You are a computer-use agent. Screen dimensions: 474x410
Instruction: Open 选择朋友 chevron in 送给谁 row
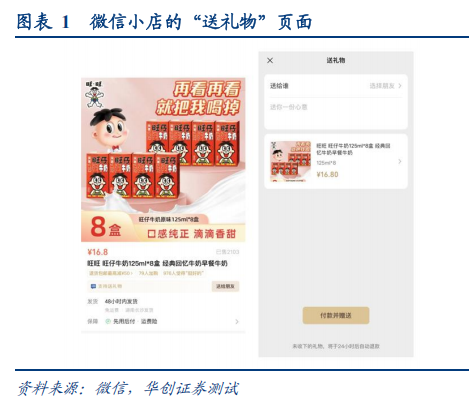pos(400,86)
